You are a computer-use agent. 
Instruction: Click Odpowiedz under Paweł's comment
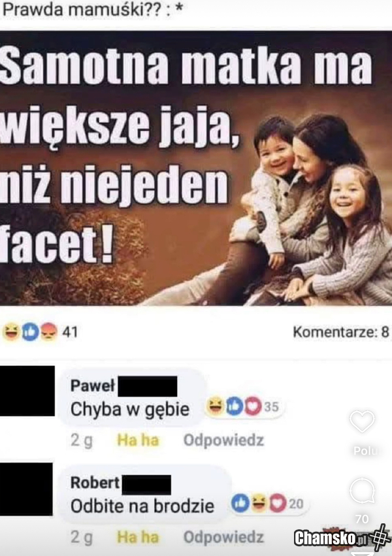point(223,440)
